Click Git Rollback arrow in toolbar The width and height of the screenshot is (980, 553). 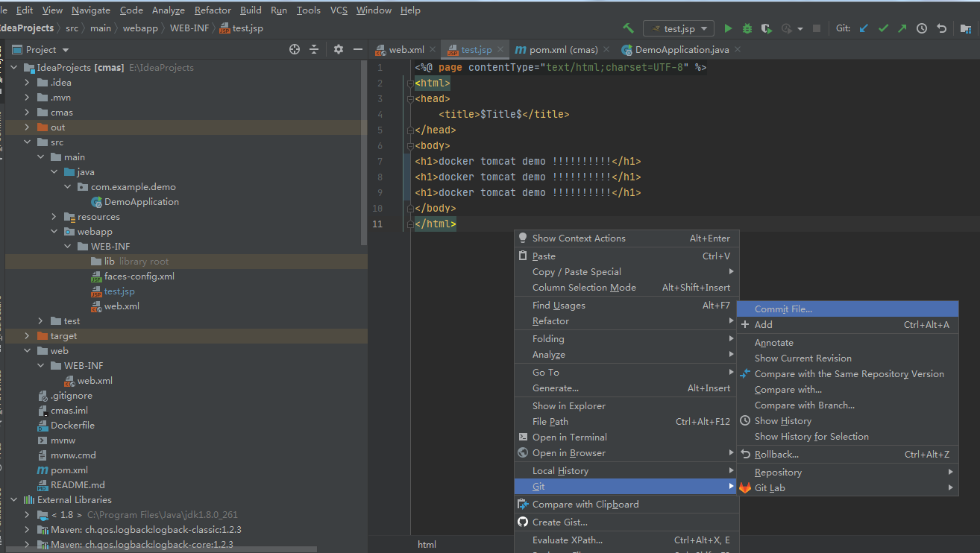tap(941, 28)
